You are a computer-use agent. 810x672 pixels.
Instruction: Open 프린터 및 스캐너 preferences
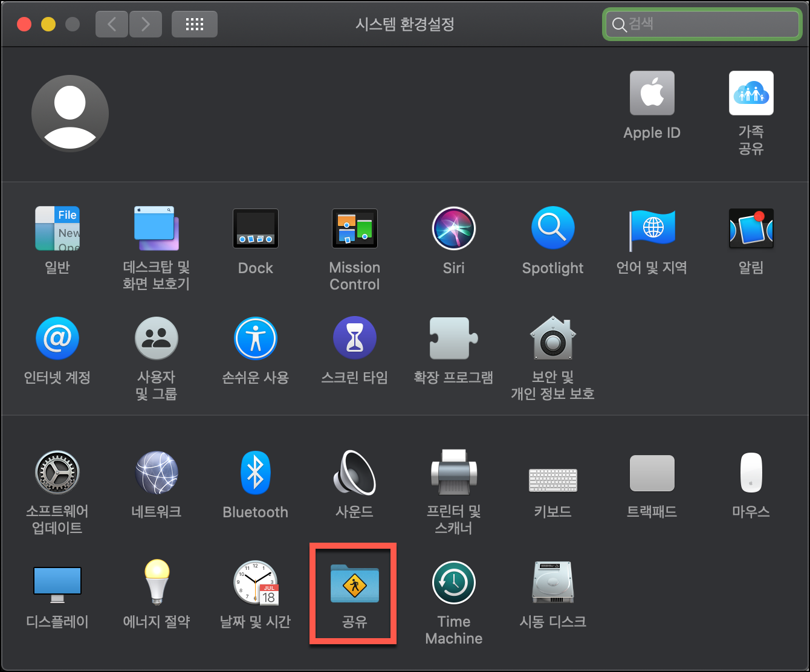[x=454, y=472]
